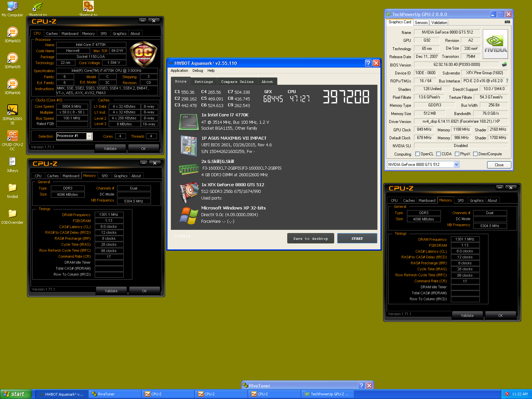Launch CPUID CPU-Z OC desktop icon
The height and width of the screenshot is (399, 532).
[12, 140]
